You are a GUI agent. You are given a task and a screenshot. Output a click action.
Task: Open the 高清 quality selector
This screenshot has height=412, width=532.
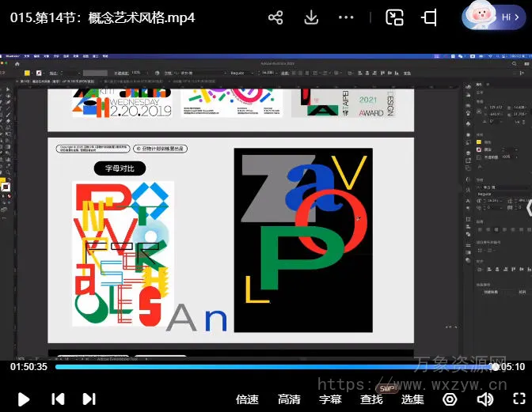(x=289, y=399)
